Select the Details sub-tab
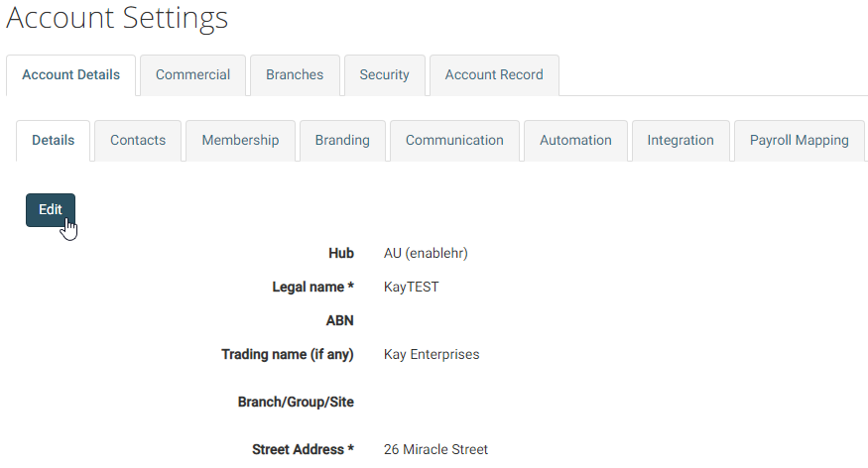868x468 pixels. pyautogui.click(x=54, y=141)
